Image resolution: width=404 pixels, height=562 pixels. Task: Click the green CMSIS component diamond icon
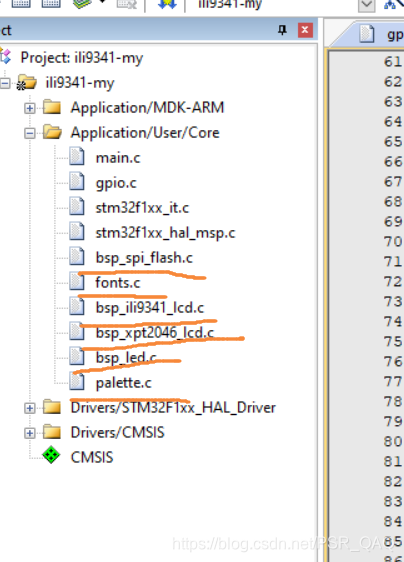[x=51, y=455]
